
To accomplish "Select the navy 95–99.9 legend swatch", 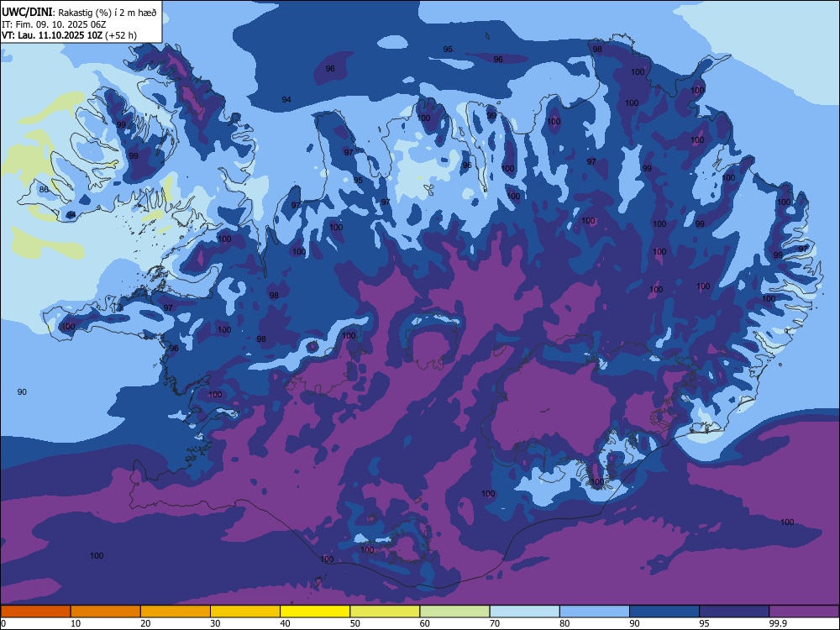I will click(734, 612).
